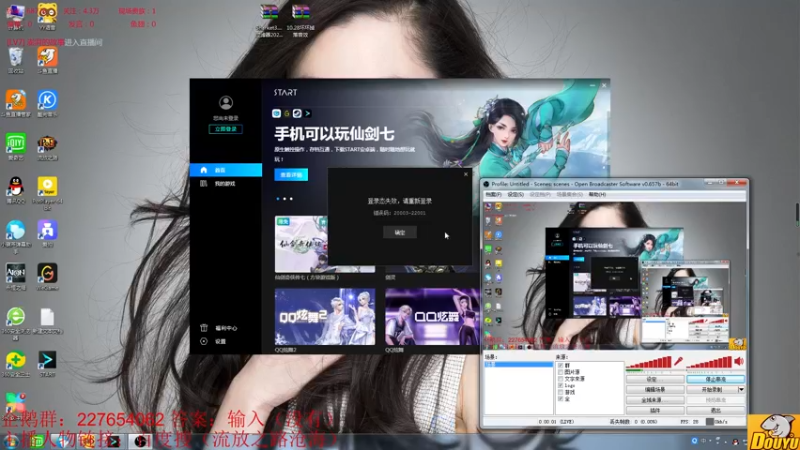Mute the desktop speaker icon in OBS
Screen dimensions: 800x450
(739, 361)
